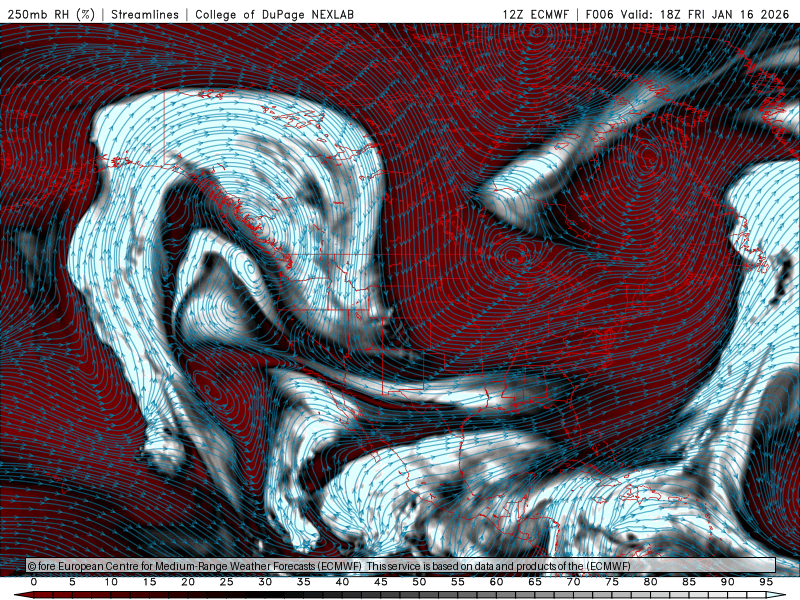The height and width of the screenshot is (600, 800).
Task: Click "College of DuPage NEXLAB" header text
Action: pyautogui.click(x=274, y=14)
